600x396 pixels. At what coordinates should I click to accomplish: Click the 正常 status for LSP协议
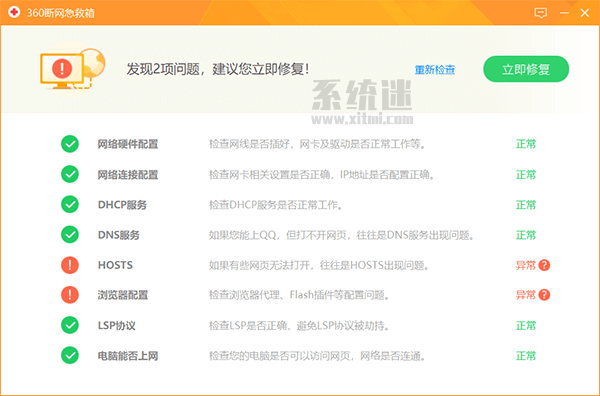(526, 326)
